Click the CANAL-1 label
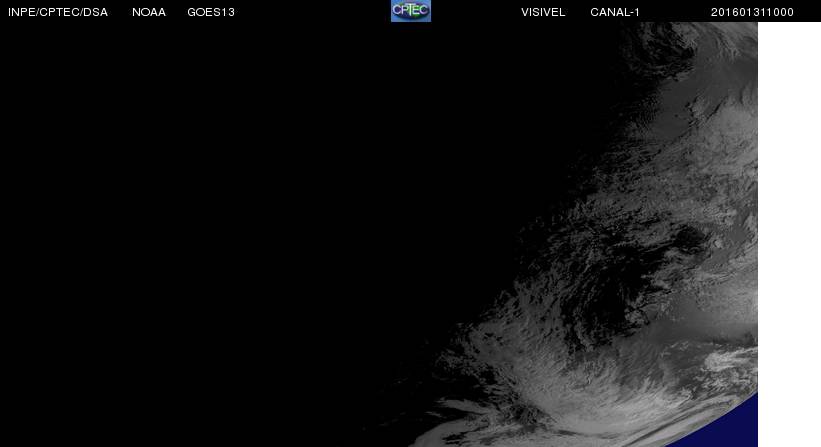 [615, 12]
